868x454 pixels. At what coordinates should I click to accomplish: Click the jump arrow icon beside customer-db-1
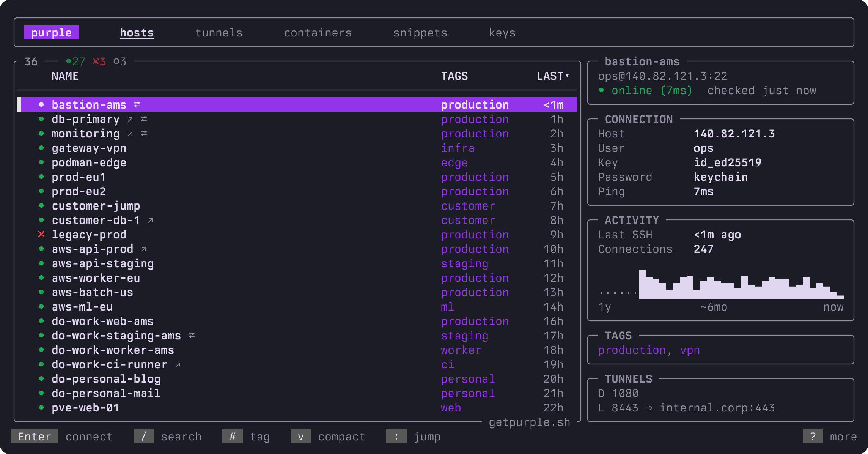pos(151,220)
